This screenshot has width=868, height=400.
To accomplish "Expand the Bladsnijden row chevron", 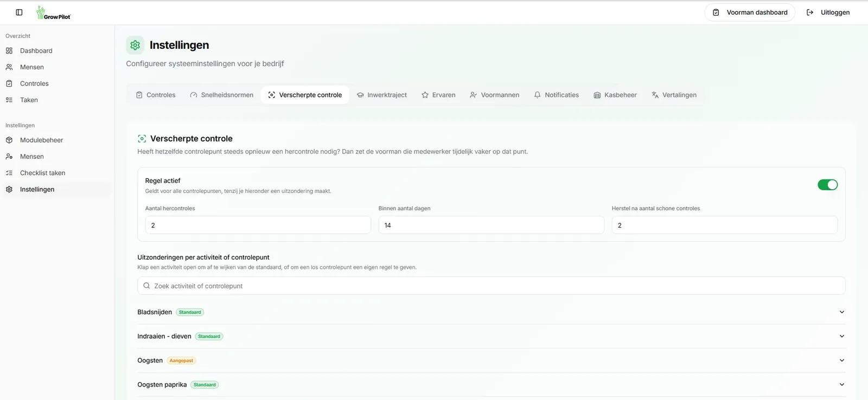I will pyautogui.click(x=842, y=312).
